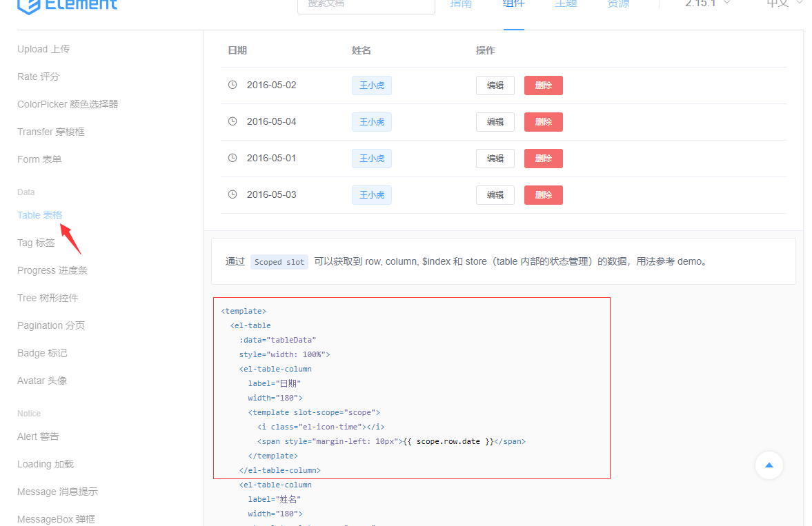Open Tree 树形控件 in the sidebar
The width and height of the screenshot is (812, 526).
coord(48,298)
